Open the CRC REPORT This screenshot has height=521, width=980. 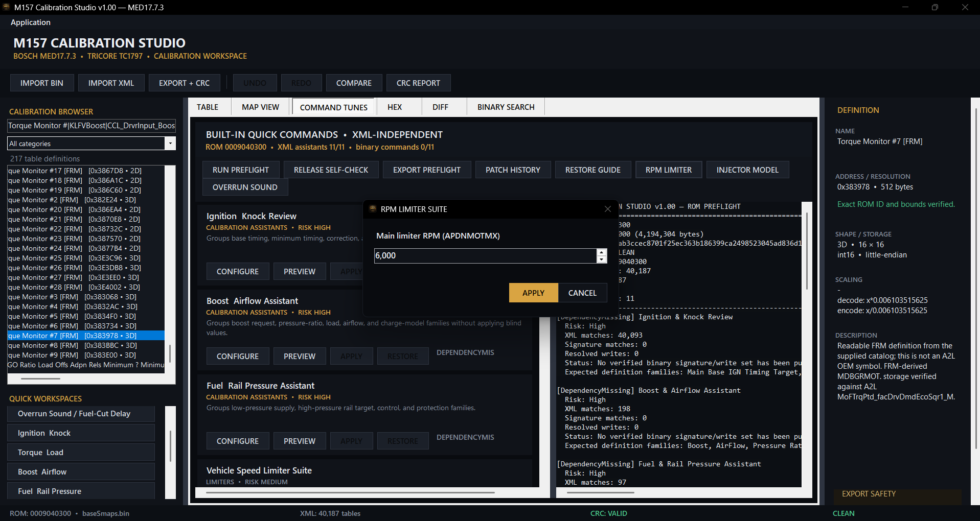click(418, 83)
